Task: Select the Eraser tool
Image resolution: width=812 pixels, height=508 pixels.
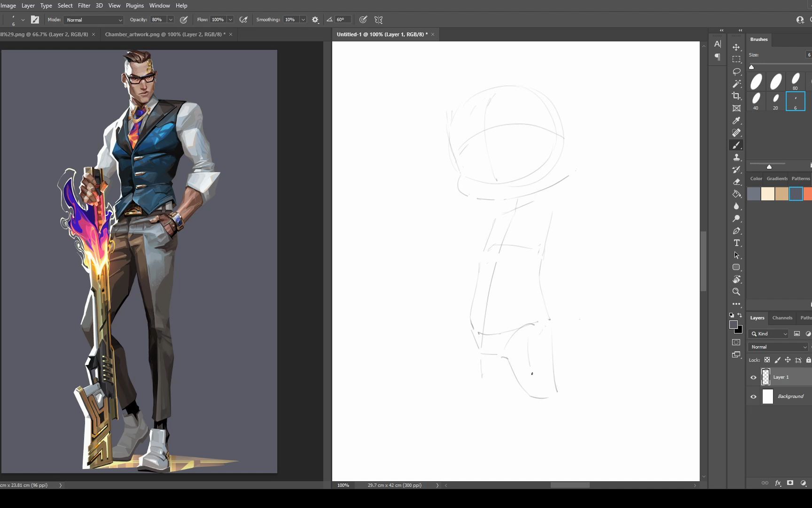Action: (x=736, y=182)
